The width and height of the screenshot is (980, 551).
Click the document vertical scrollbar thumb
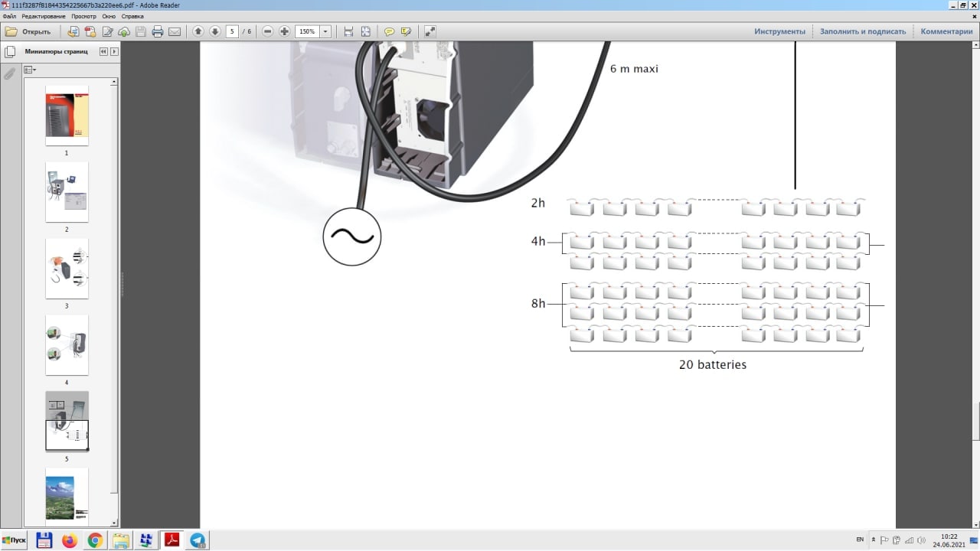pyautogui.click(x=975, y=421)
